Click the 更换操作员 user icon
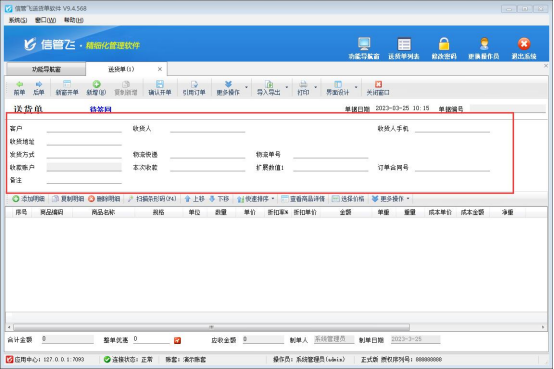 484,44
